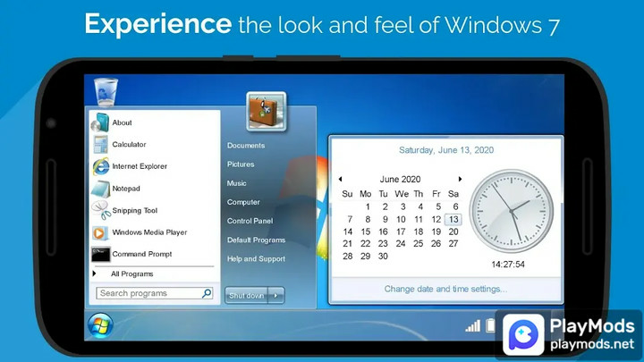The width and height of the screenshot is (644, 362).
Task: Select June 7 in the calendar
Action: coord(350,219)
